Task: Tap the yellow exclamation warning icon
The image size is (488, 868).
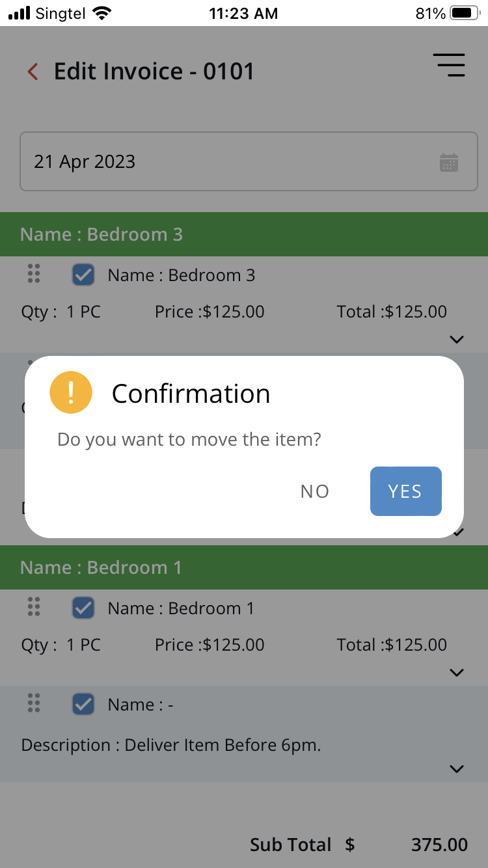Action: [71, 392]
